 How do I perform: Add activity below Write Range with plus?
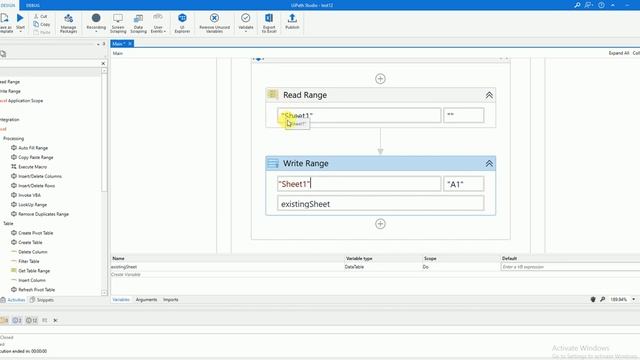[380, 224]
